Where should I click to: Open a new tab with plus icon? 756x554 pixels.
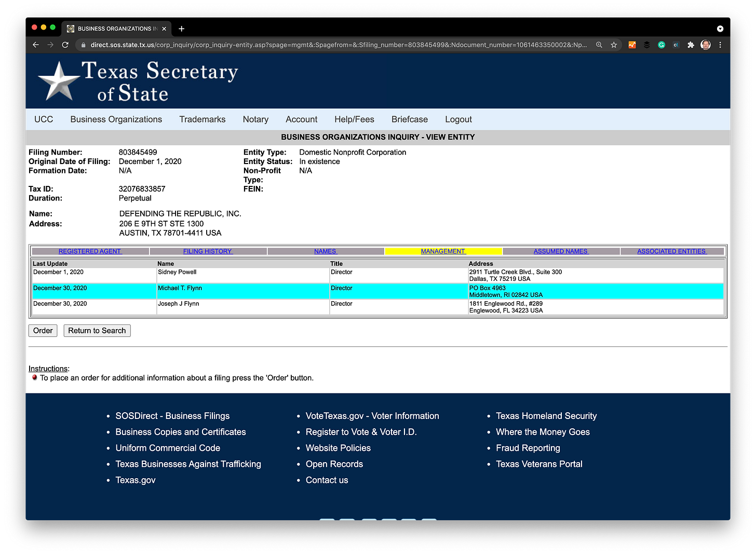(181, 29)
